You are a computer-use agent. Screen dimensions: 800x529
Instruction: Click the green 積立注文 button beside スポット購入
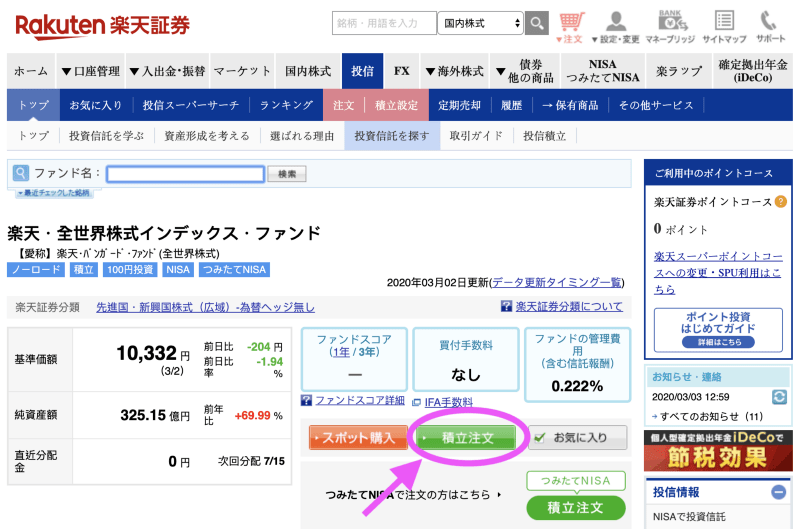pyautogui.click(x=467, y=437)
